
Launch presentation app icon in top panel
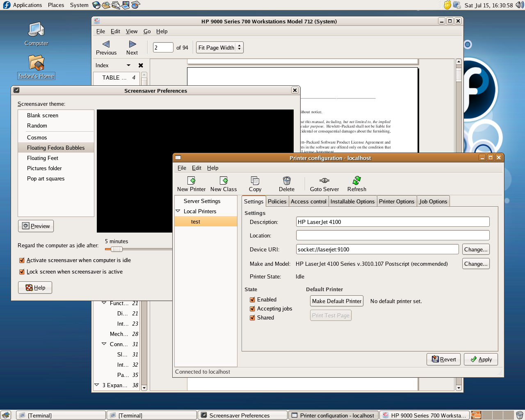(x=126, y=5)
